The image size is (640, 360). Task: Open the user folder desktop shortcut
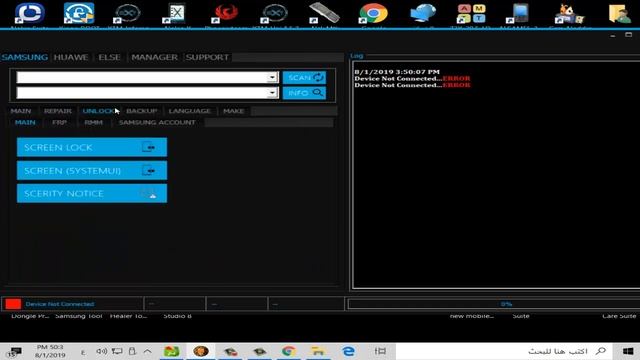619,13
